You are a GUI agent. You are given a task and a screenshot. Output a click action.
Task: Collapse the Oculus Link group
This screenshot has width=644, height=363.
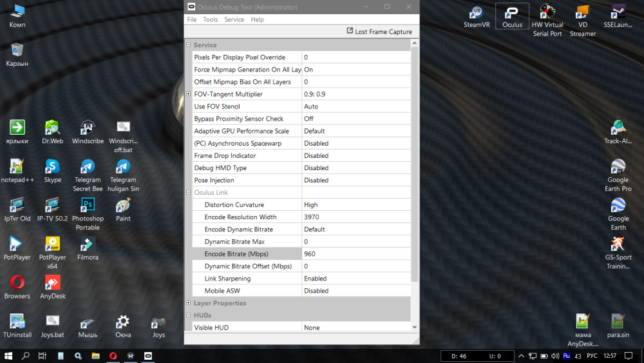[x=189, y=192]
